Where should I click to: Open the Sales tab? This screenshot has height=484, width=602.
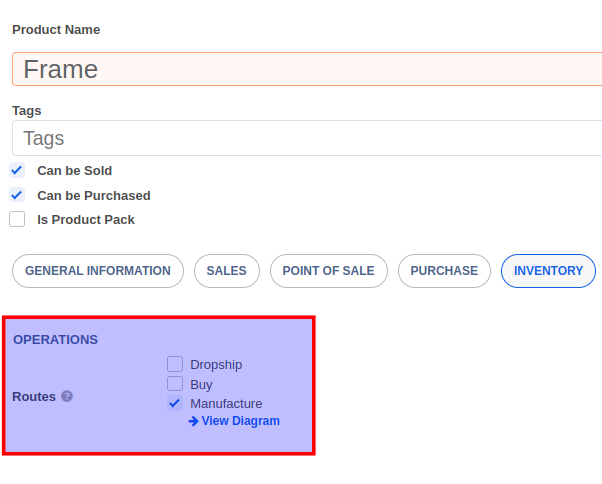click(x=227, y=271)
